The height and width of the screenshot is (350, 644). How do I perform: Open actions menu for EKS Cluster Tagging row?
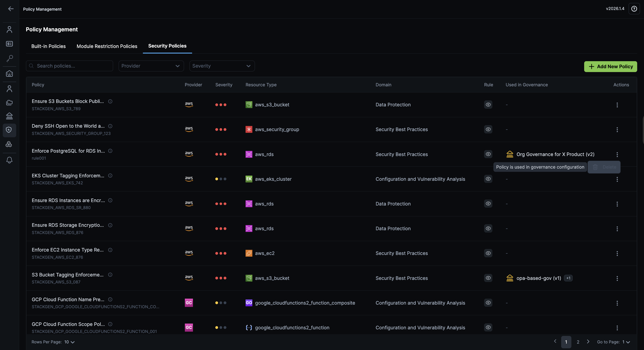(617, 179)
